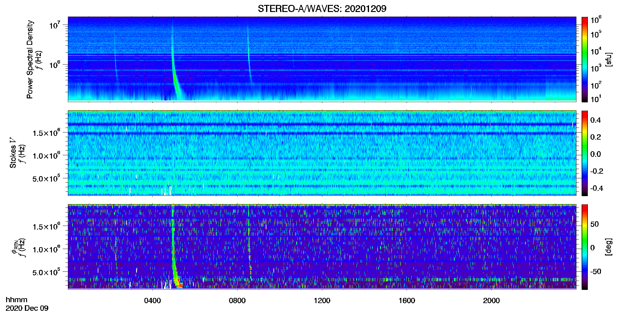Click the -50 label on the degrees color bar
The width and height of the screenshot is (644, 332).
595,271
